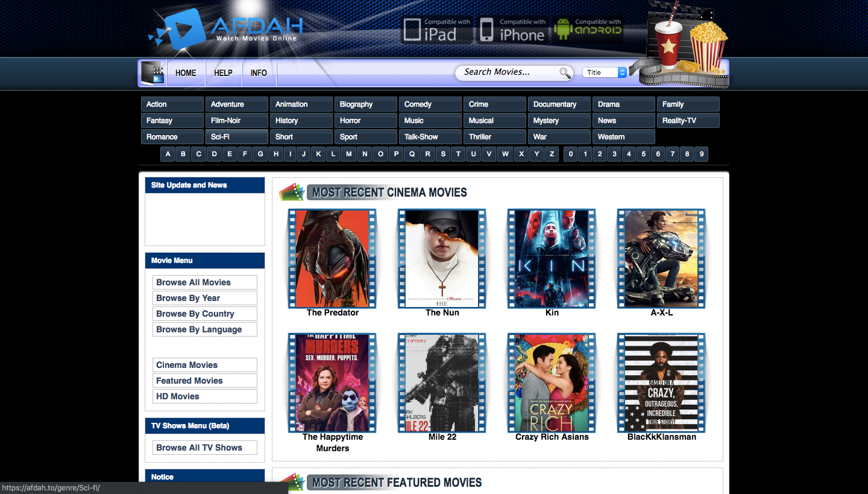
Task: Open The Predator movie poster
Action: click(332, 259)
